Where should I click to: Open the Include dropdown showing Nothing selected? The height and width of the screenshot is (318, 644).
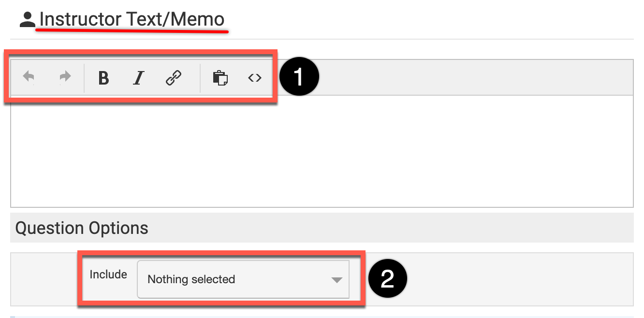(x=243, y=279)
